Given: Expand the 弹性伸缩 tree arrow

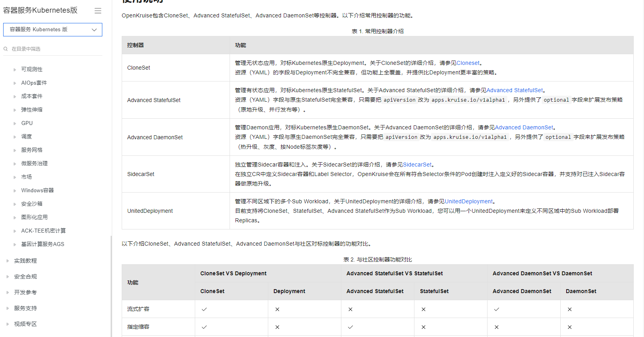Looking at the screenshot, I should point(15,110).
